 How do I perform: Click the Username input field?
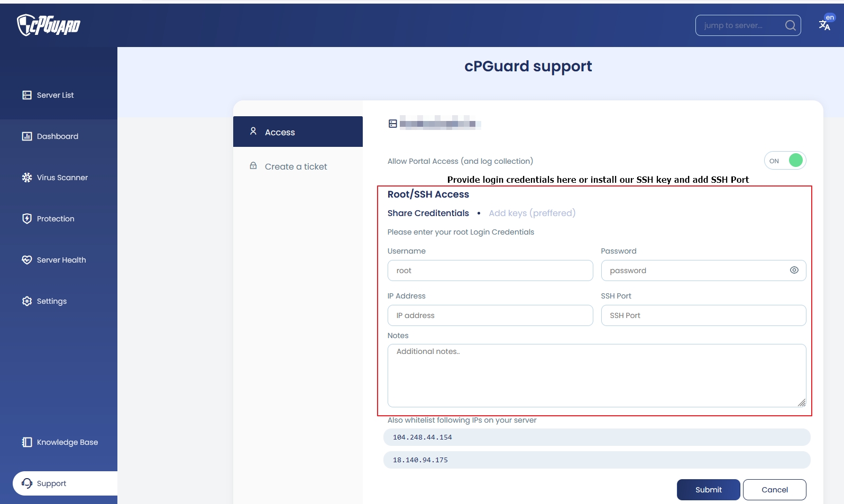point(490,270)
